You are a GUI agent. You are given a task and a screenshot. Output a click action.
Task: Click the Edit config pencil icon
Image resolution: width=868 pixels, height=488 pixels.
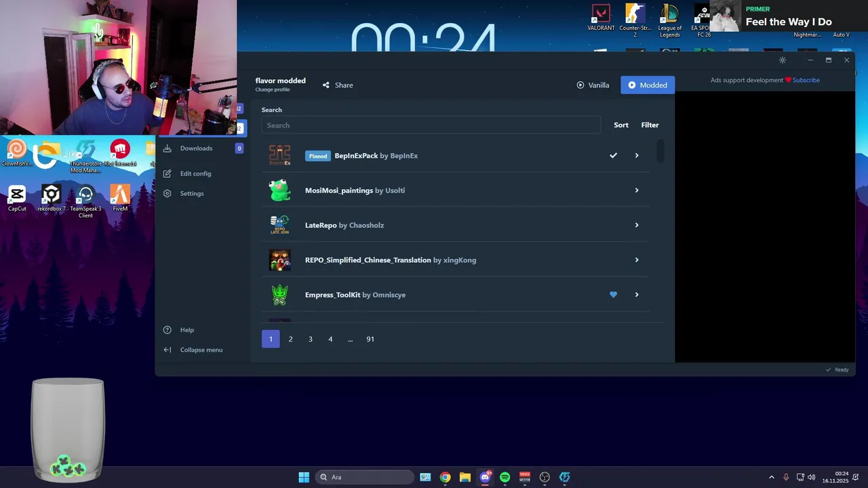[167, 174]
